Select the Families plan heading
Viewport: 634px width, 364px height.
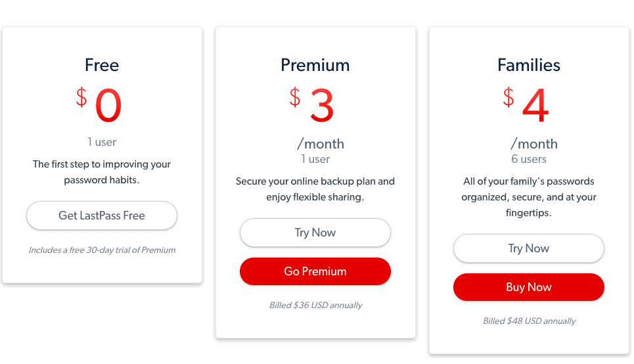529,65
